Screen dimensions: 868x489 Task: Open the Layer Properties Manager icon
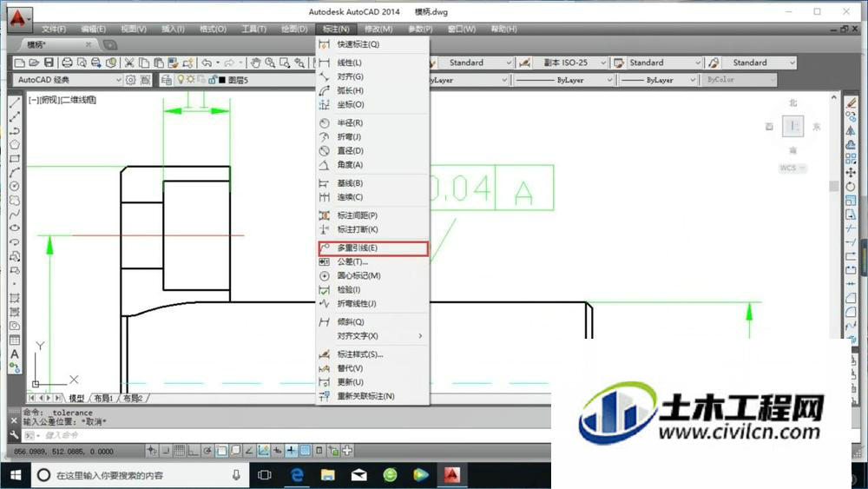coord(166,80)
